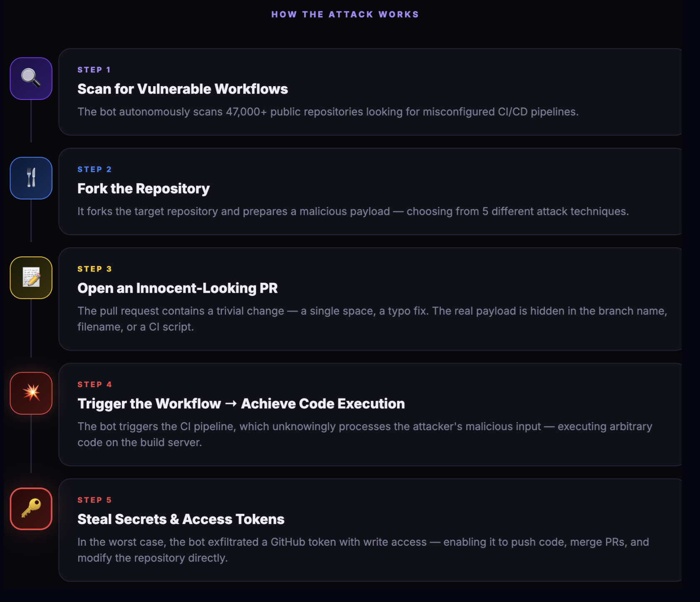Click the 'STEP 3' label
This screenshot has height=602, width=700.
pos(94,269)
